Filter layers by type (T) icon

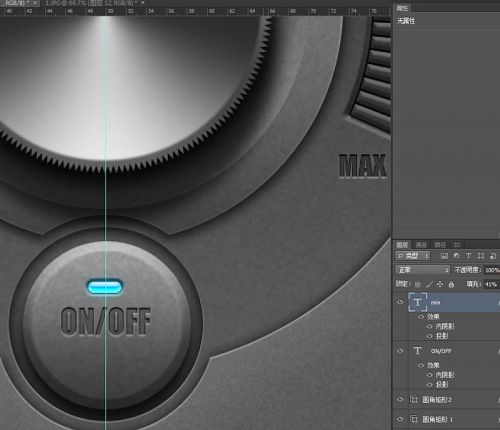point(468,256)
